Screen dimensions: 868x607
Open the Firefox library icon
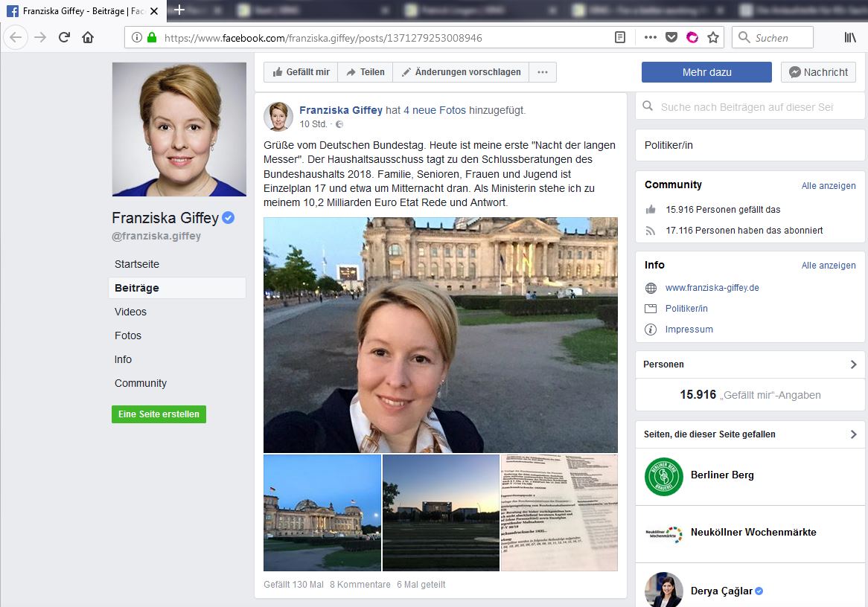point(849,38)
